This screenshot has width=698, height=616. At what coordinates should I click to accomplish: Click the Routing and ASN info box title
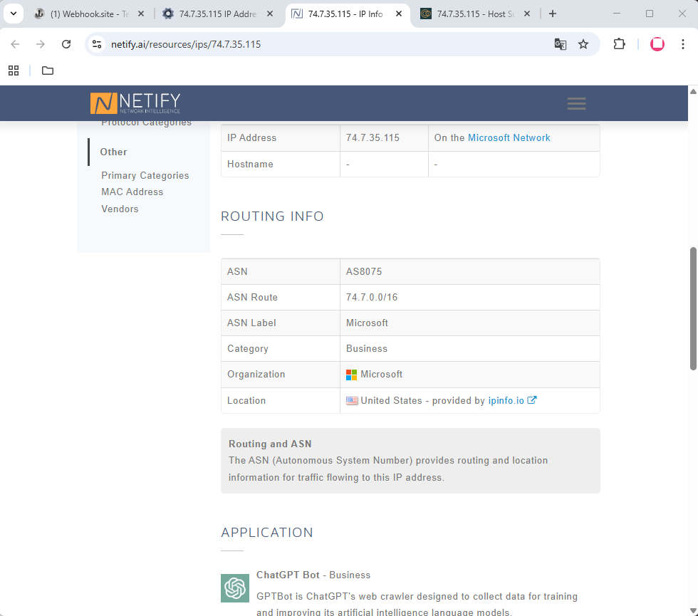270,444
